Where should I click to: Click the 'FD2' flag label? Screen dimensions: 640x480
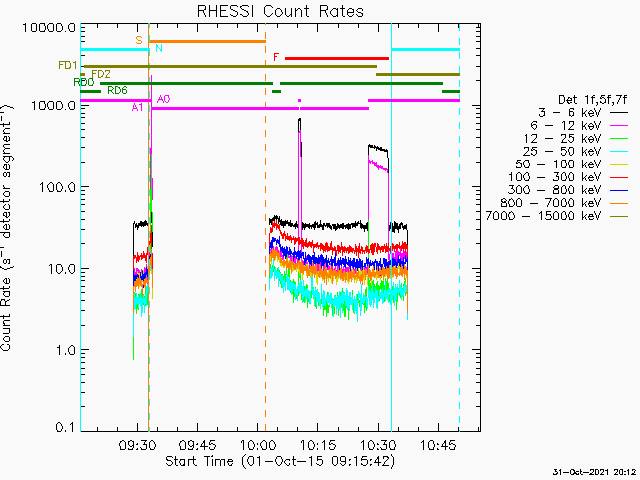[x=101, y=74]
